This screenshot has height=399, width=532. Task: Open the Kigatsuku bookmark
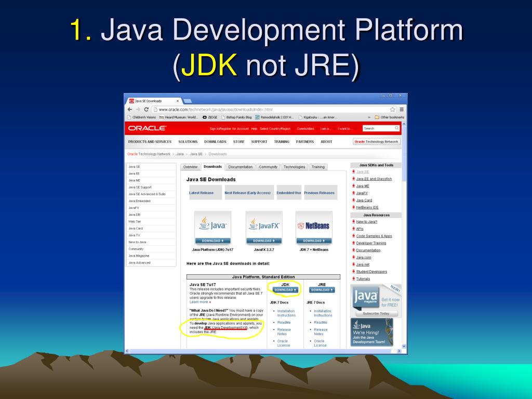[x=318, y=117]
